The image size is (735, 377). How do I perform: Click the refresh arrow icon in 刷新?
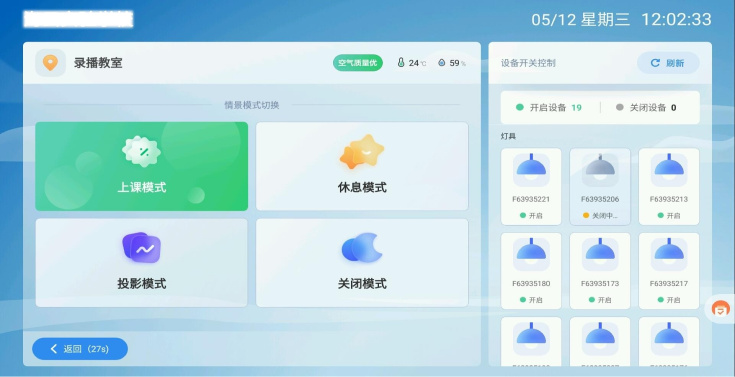655,63
